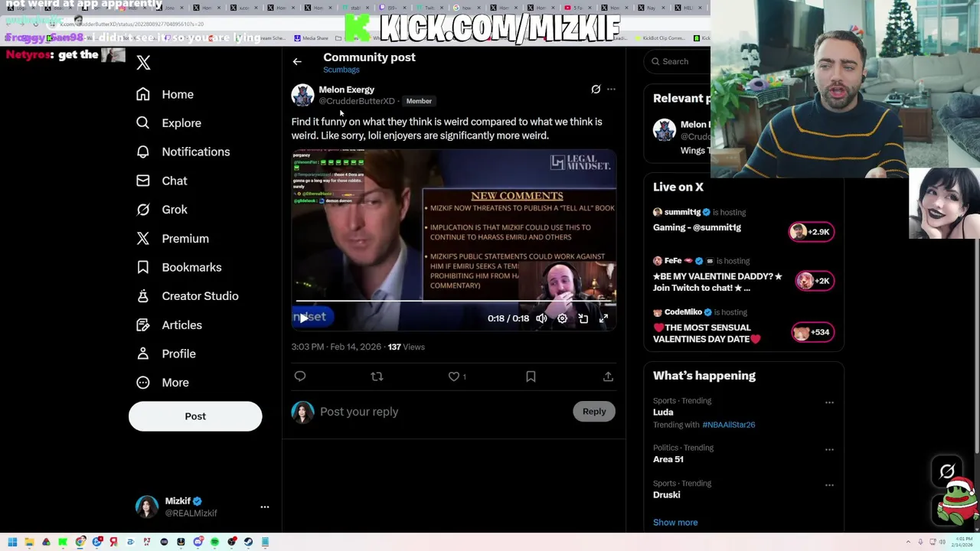Click Show more trends
Image resolution: width=980 pixels, height=551 pixels.
point(675,523)
